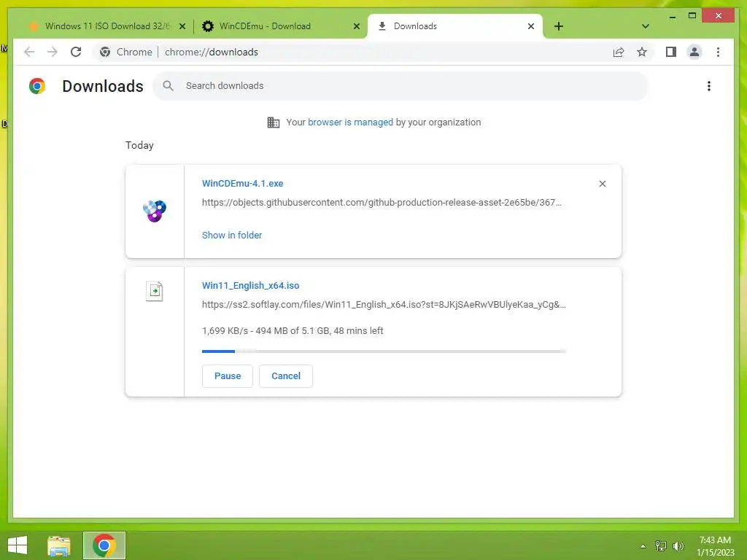747x560 pixels.
Task: Close the Downloads tab
Action: [531, 26]
